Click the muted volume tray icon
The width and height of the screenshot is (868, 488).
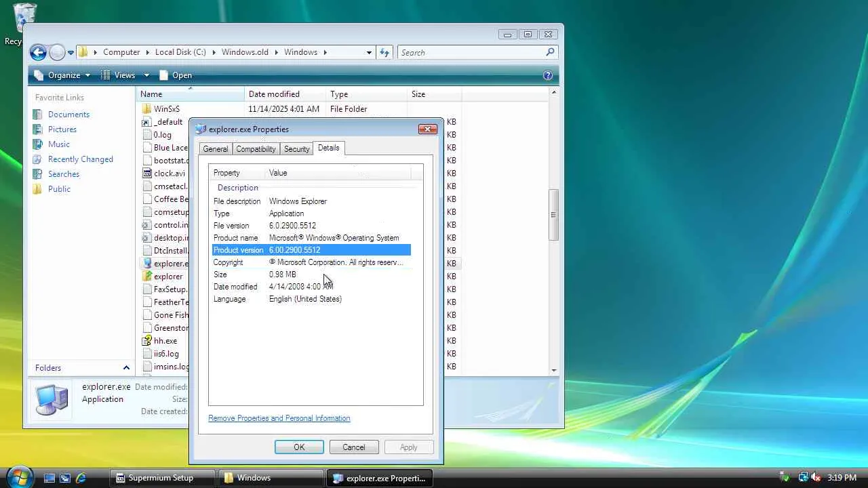(816, 478)
